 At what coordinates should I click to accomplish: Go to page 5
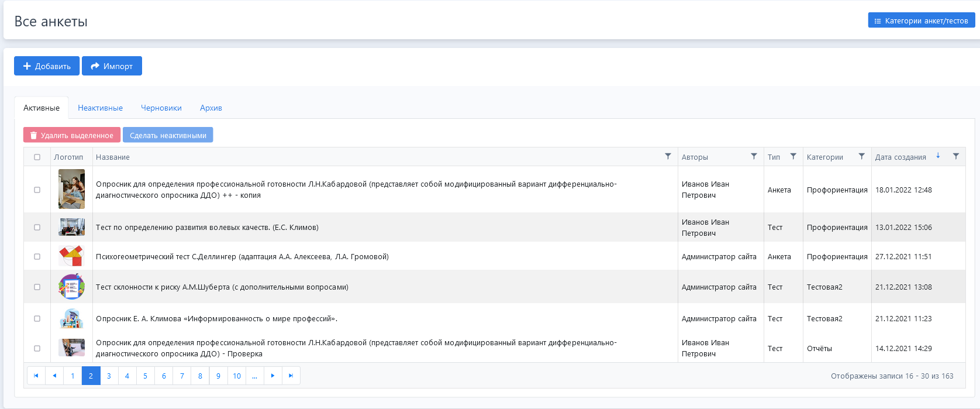point(146,376)
